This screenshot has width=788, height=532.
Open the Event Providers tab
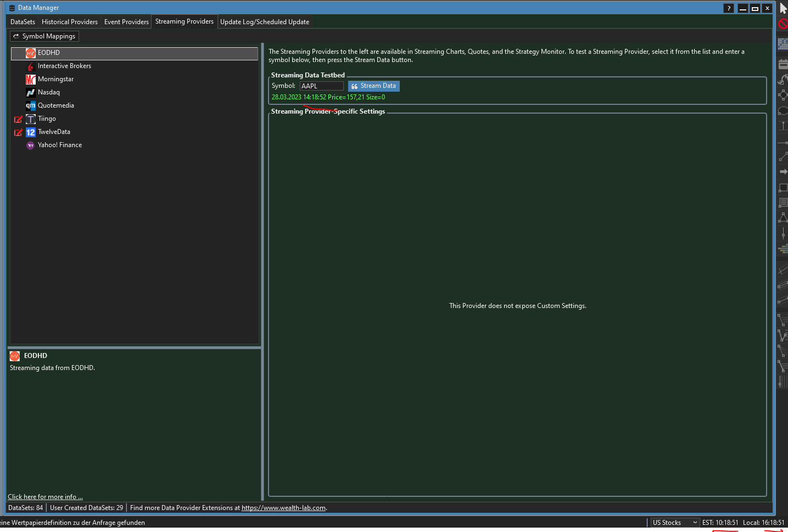(x=126, y=22)
